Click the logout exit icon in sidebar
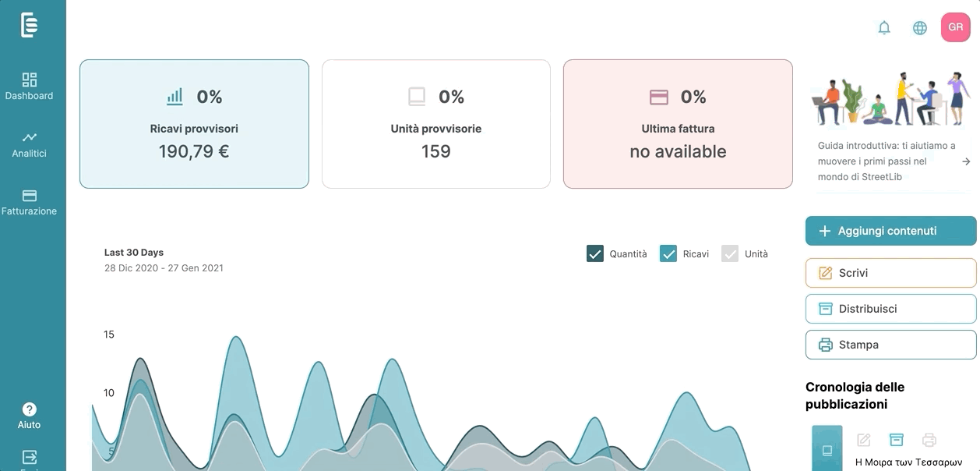 (x=30, y=457)
